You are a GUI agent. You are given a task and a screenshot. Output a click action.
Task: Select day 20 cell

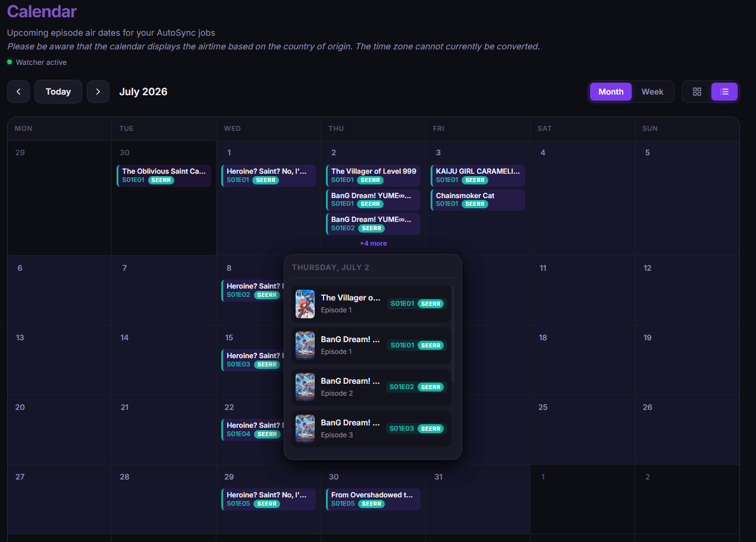(x=59, y=430)
